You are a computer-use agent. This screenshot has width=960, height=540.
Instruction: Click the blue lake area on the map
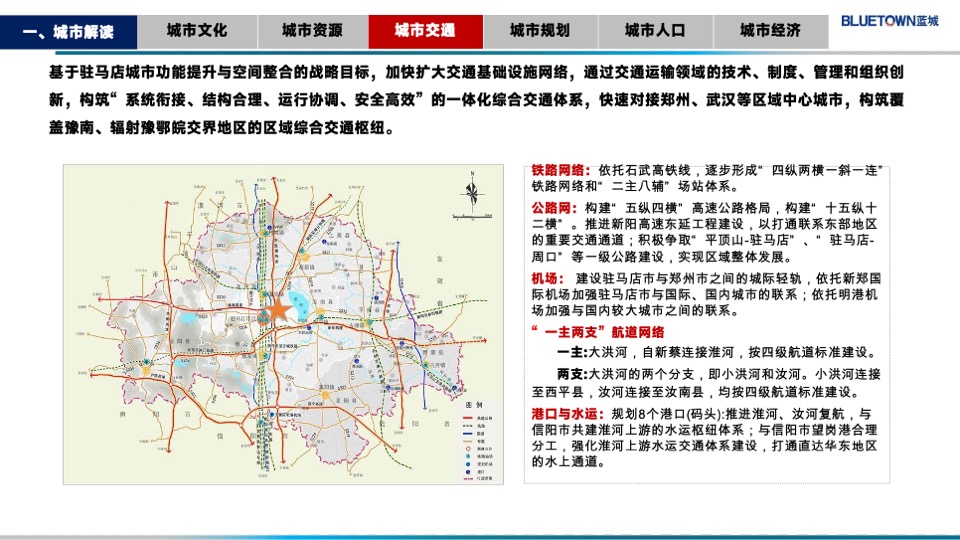pyautogui.click(x=297, y=300)
